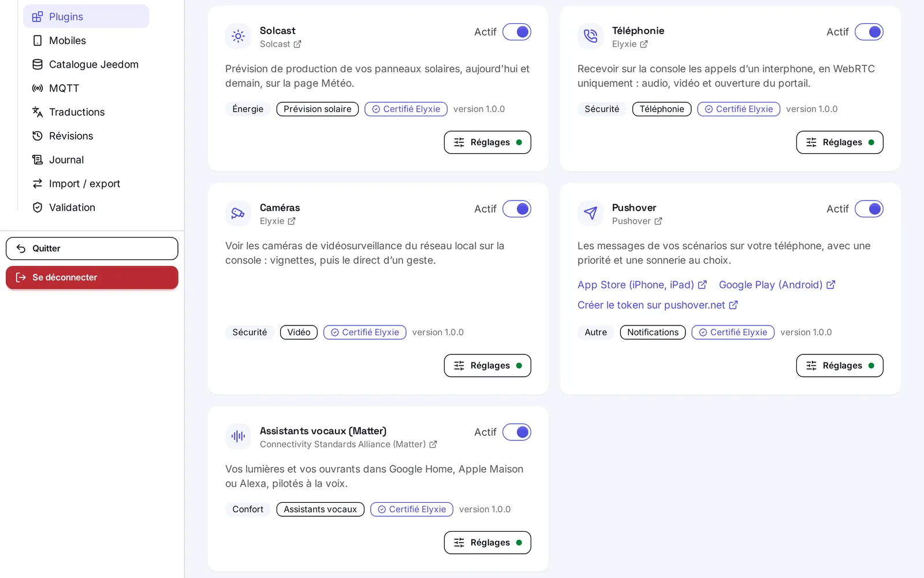The image size is (924, 578).
Task: Click the Notifications tag on Pushover
Action: [x=653, y=332]
